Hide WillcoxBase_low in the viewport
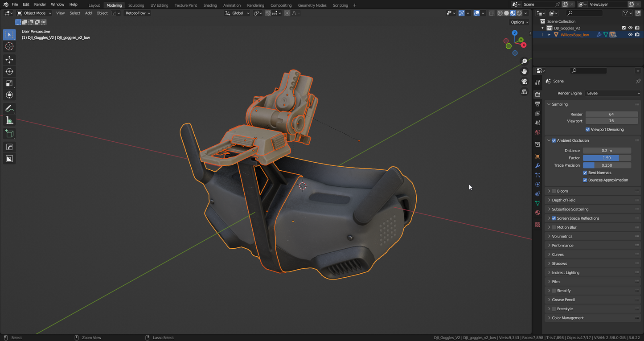The image size is (644, 341). point(630,35)
